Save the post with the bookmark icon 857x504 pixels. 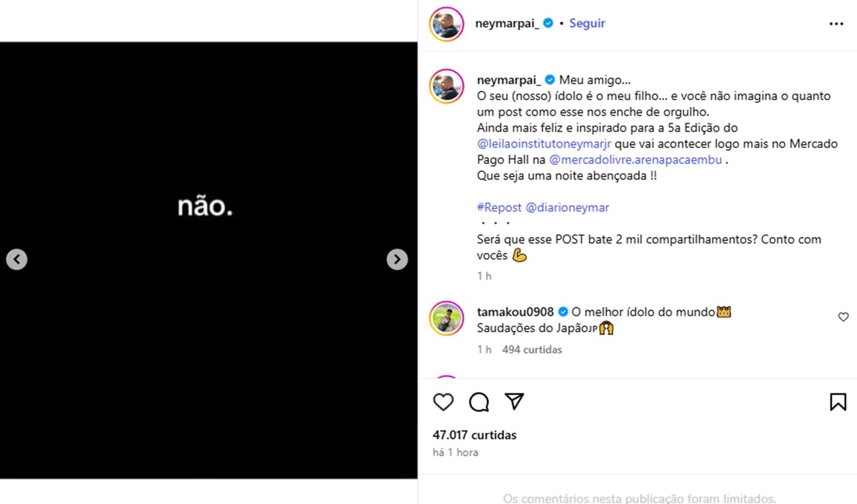pos(838,402)
